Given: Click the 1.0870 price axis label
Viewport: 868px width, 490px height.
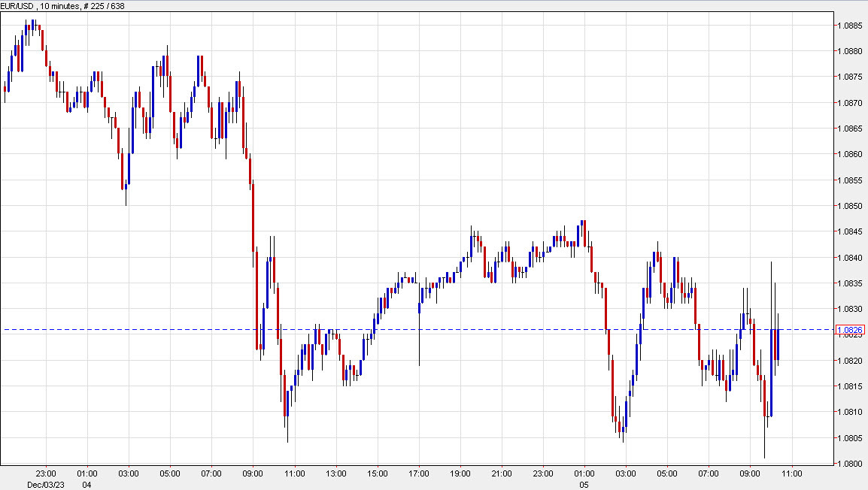Looking at the screenshot, I should 850,103.
